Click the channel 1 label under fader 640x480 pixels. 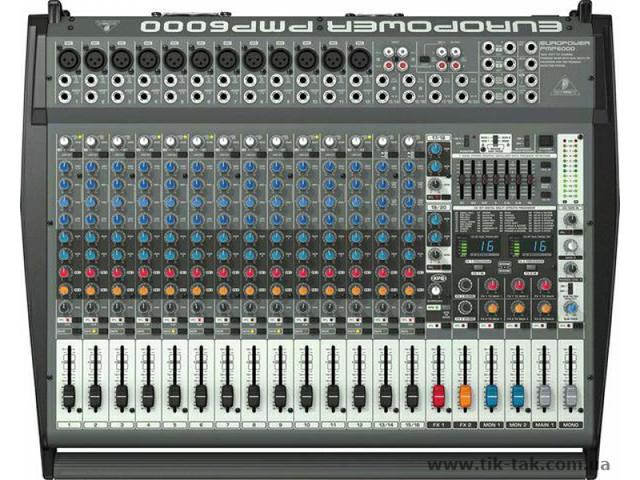[68, 426]
